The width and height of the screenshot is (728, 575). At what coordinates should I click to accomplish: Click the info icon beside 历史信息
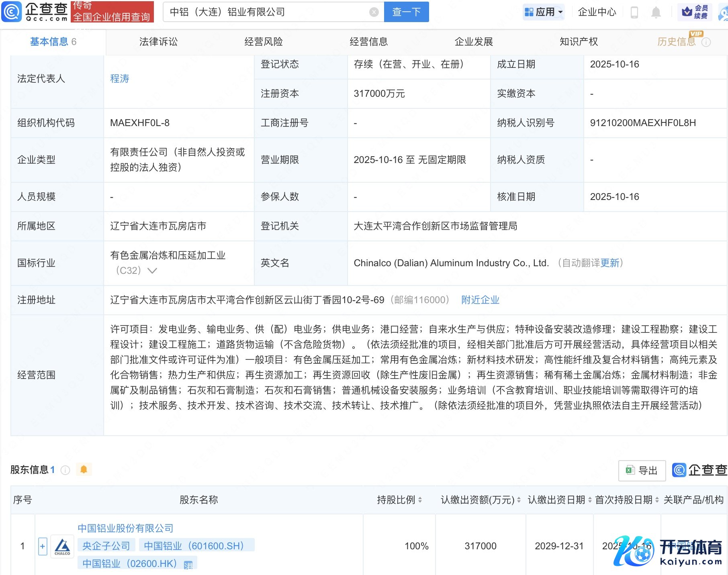(706, 42)
